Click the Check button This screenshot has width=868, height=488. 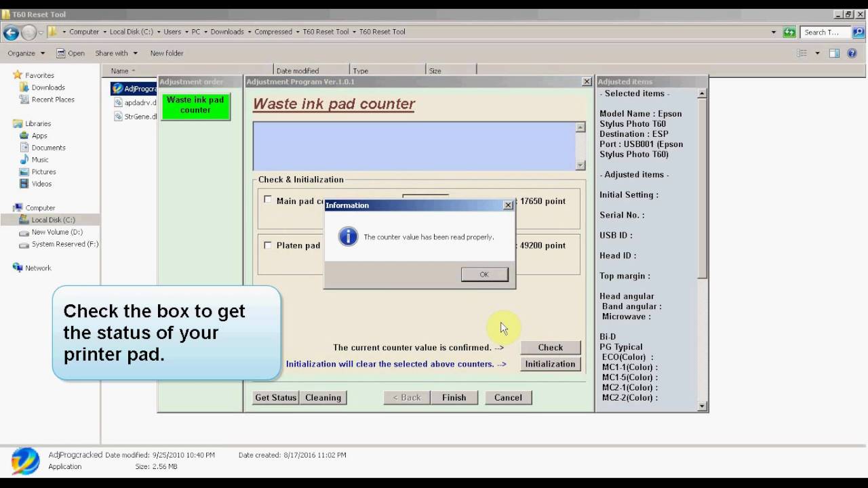[550, 347]
